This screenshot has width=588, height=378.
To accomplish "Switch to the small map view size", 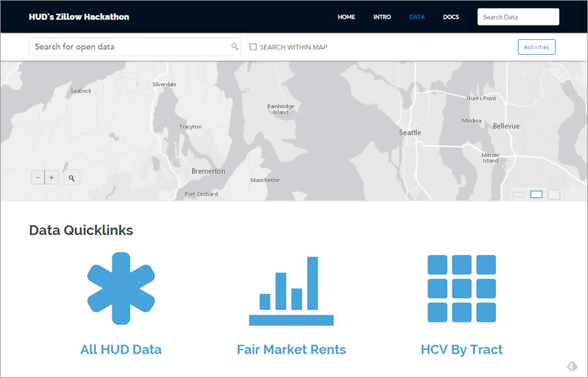I will tap(518, 194).
